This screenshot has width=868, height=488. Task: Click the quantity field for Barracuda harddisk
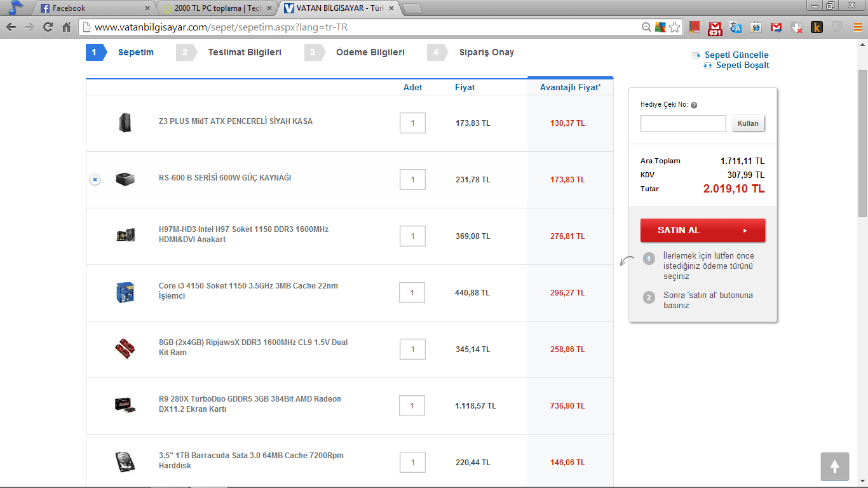pyautogui.click(x=412, y=462)
